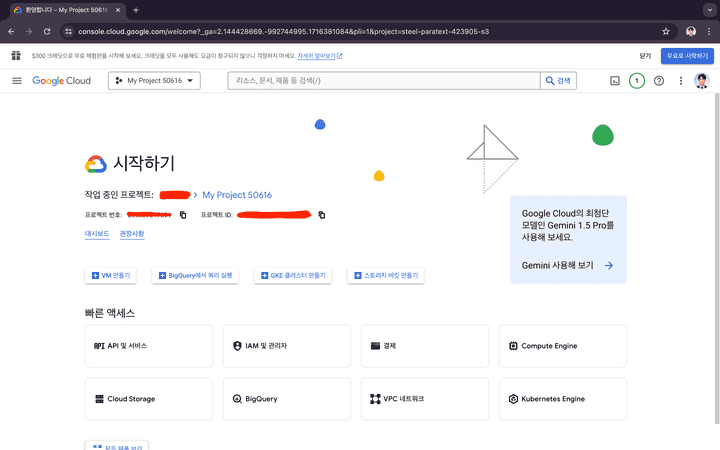
Task: Open the hamburger navigation menu
Action: [x=17, y=81]
